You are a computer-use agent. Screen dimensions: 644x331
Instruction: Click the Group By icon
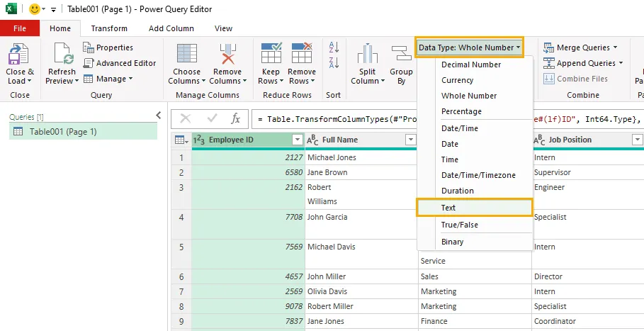click(x=401, y=53)
